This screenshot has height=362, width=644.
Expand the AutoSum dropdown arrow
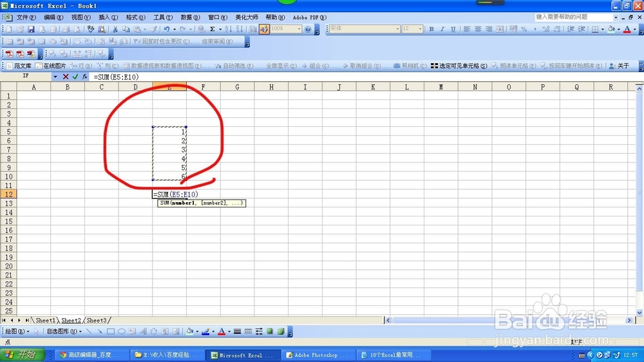(x=220, y=29)
